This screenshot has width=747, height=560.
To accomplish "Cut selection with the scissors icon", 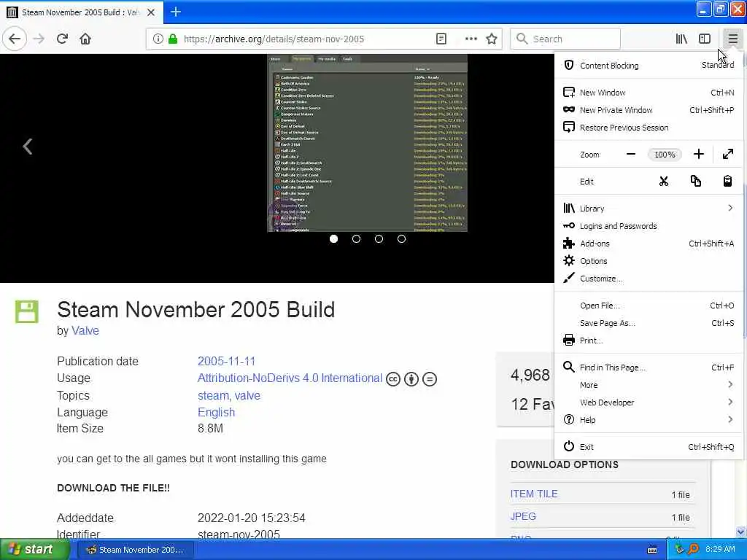I will [664, 181].
